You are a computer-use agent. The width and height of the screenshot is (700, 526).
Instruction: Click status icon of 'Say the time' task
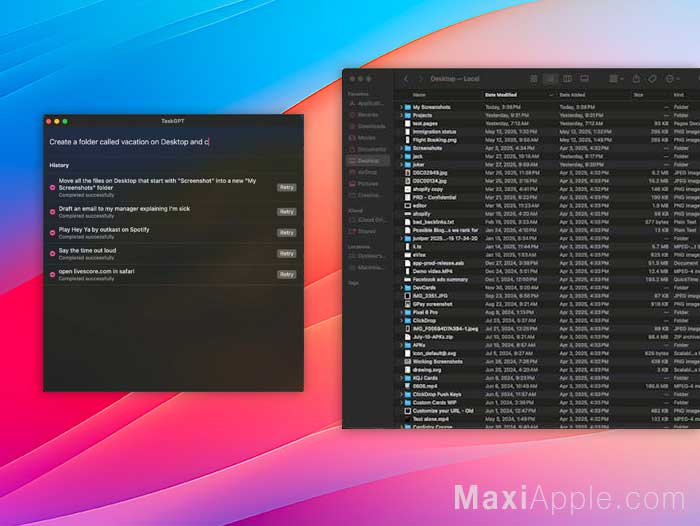click(52, 254)
